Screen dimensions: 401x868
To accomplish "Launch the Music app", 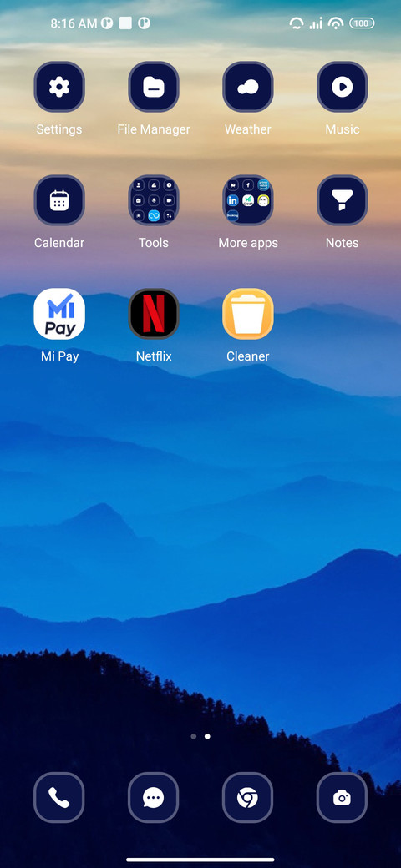I will [342, 87].
